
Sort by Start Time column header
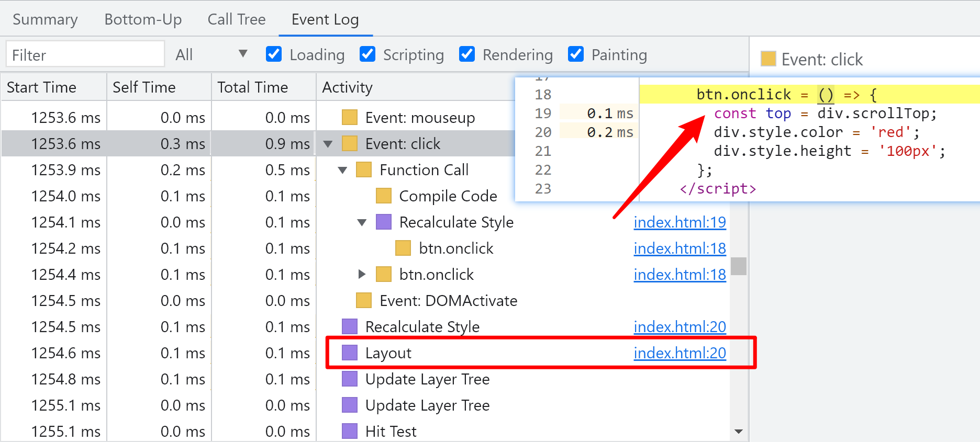click(54, 87)
